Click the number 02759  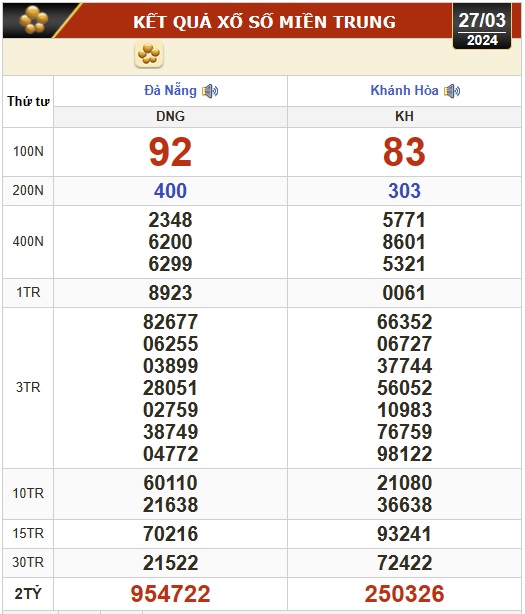click(170, 410)
